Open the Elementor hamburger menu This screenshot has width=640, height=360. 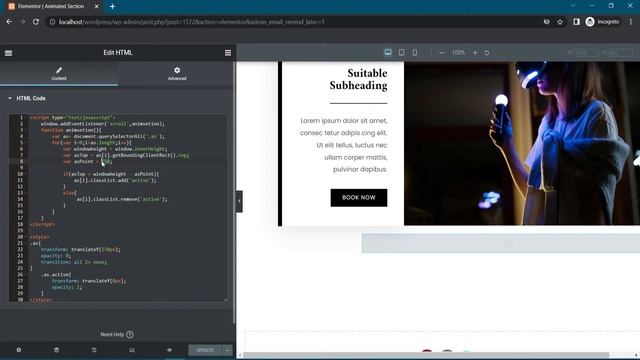8,53
